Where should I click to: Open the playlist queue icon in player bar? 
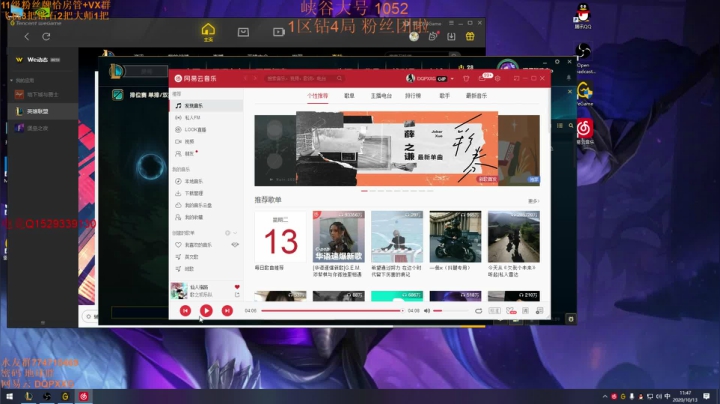540,311
